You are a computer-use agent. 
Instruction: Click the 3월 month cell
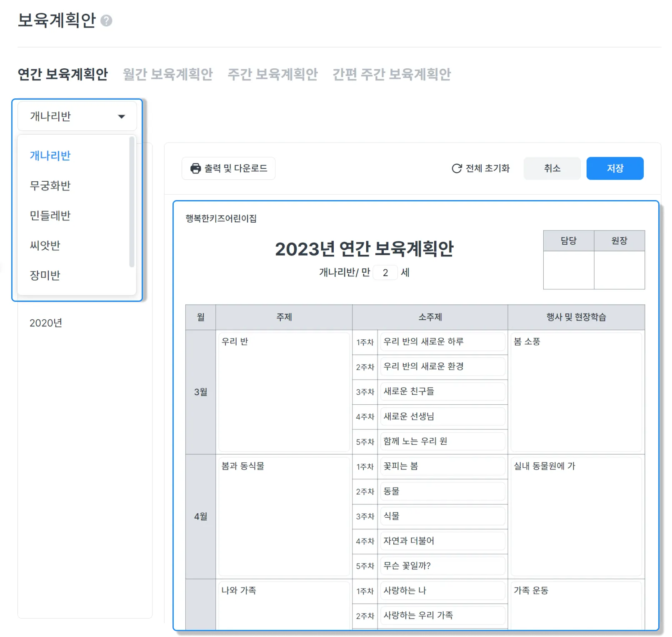click(201, 392)
